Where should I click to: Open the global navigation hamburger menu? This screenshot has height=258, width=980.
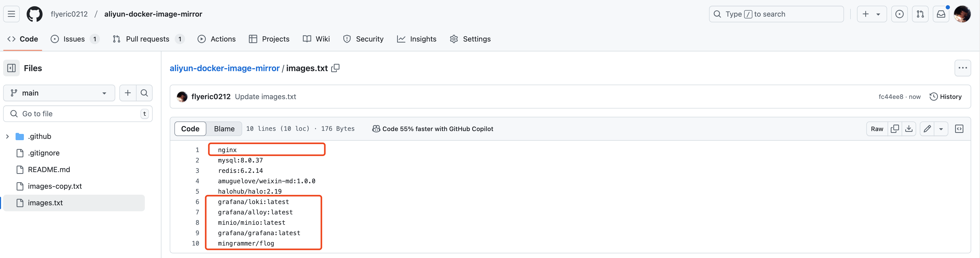pos(11,14)
